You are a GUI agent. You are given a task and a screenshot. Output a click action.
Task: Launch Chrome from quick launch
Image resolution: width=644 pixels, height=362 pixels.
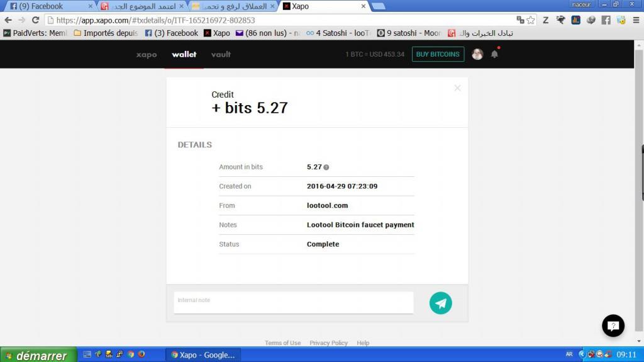click(x=131, y=354)
